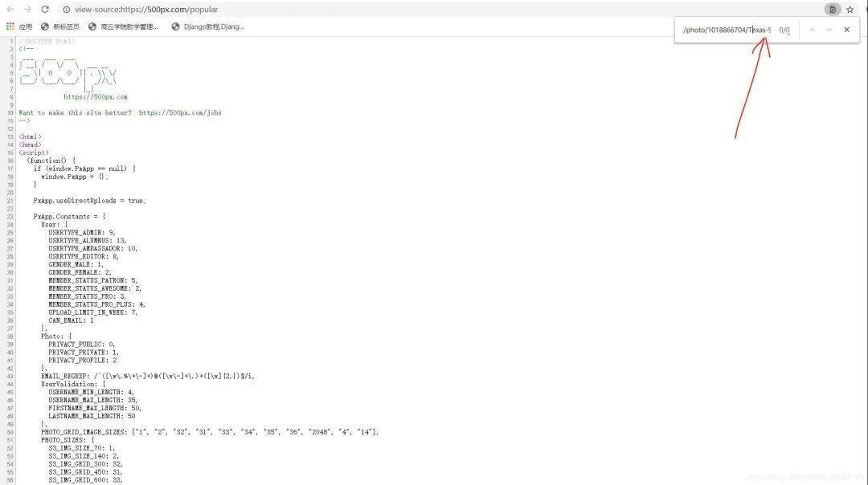The image size is (868, 485).
Task: Click the GENDER_FEMALE: 2 line
Action: click(x=79, y=273)
